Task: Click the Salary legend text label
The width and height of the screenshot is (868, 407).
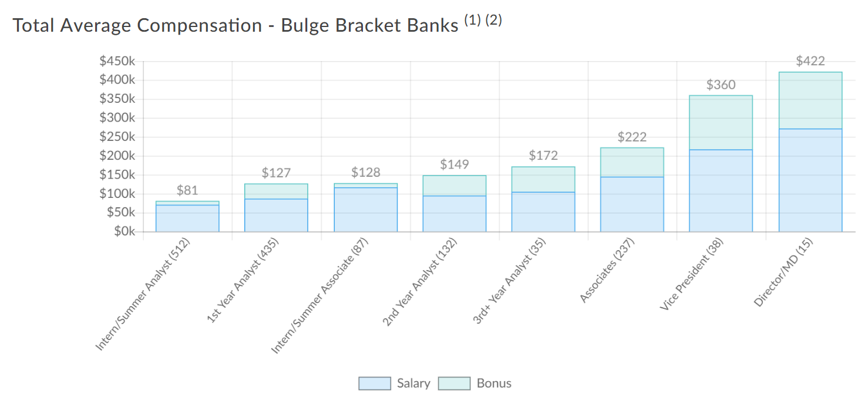Action: coord(413,384)
